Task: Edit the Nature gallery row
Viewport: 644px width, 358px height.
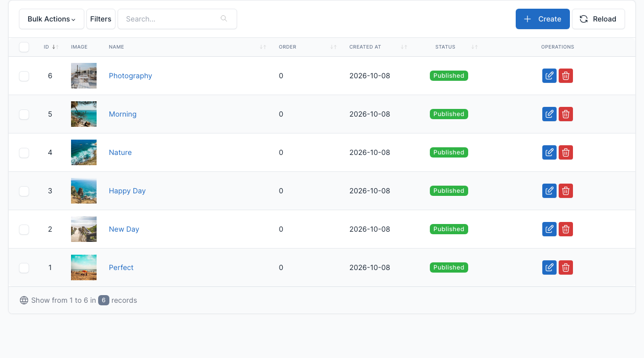Action: click(x=549, y=152)
